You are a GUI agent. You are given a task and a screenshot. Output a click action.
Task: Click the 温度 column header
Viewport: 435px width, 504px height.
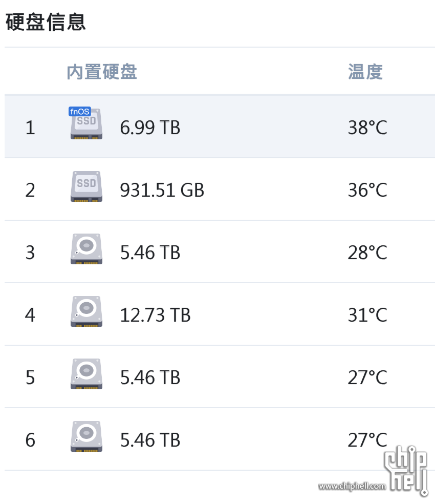click(365, 71)
